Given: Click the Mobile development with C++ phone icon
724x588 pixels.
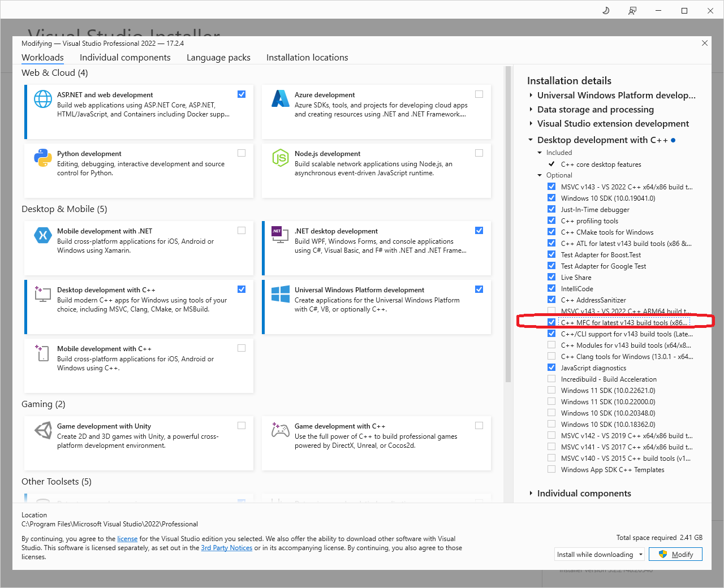Looking at the screenshot, I should click(x=43, y=353).
